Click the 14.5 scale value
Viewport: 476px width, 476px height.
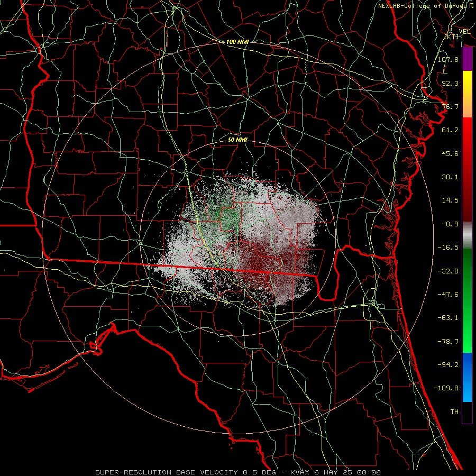[450, 200]
